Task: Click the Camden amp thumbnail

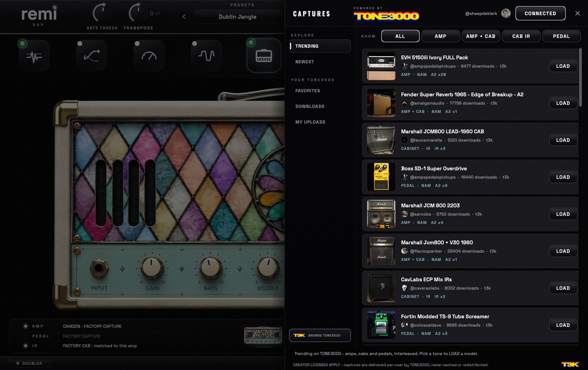Action: click(x=263, y=335)
